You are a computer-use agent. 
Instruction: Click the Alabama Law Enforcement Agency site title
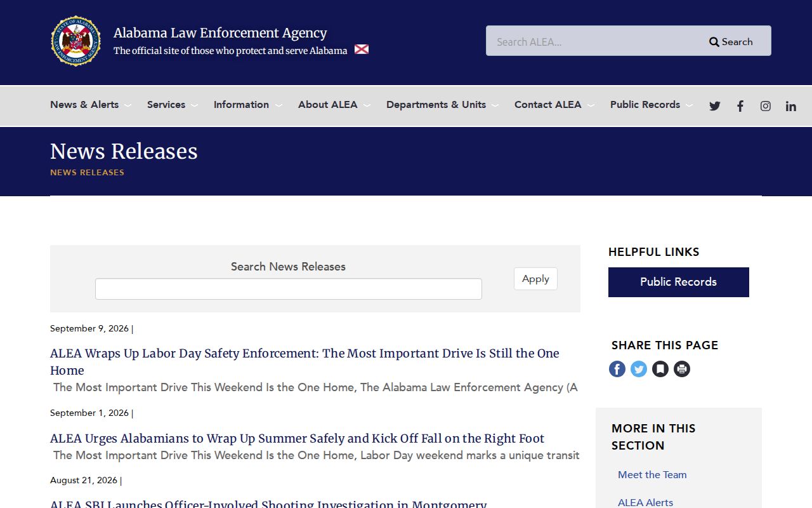220,33
